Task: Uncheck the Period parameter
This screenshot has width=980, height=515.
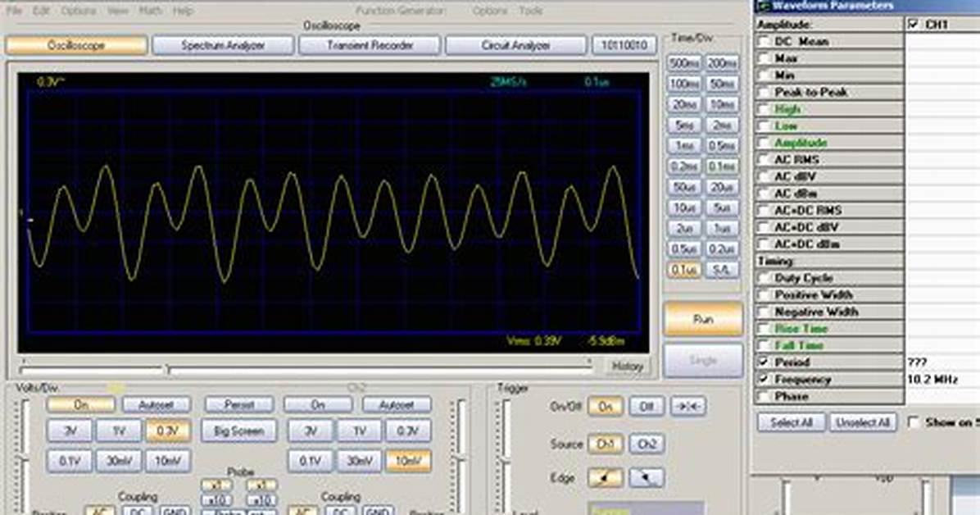Action: tap(764, 362)
